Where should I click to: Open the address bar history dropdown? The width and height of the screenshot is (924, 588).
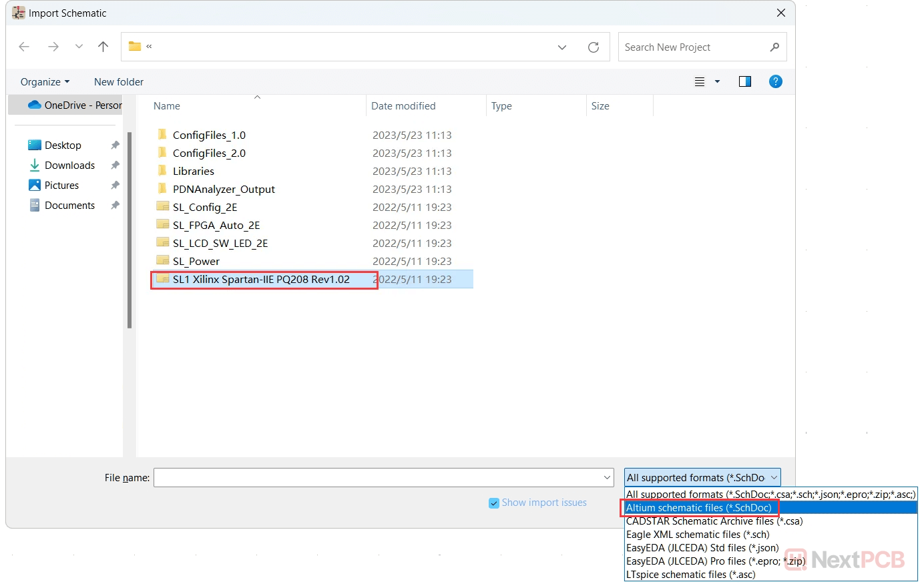tap(561, 47)
